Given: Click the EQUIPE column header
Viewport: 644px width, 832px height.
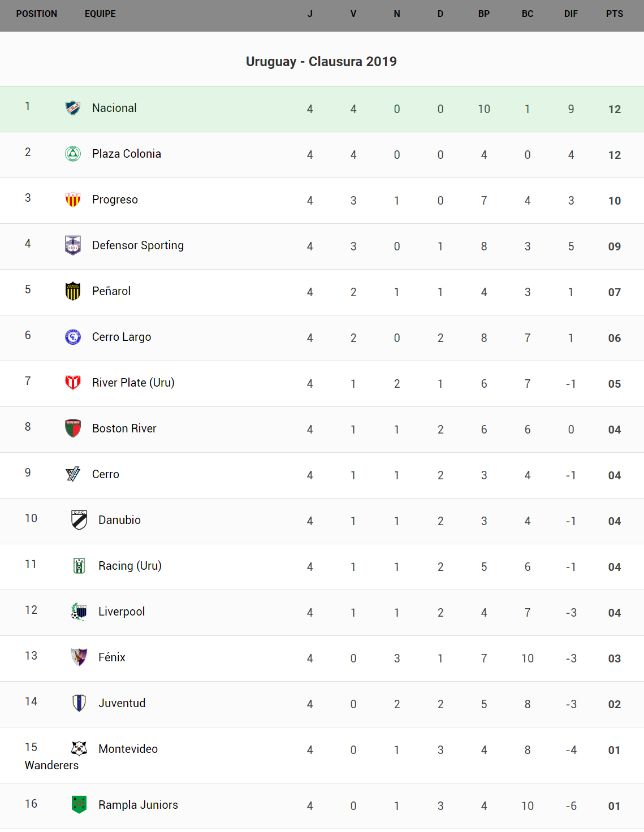Looking at the screenshot, I should tap(100, 14).
